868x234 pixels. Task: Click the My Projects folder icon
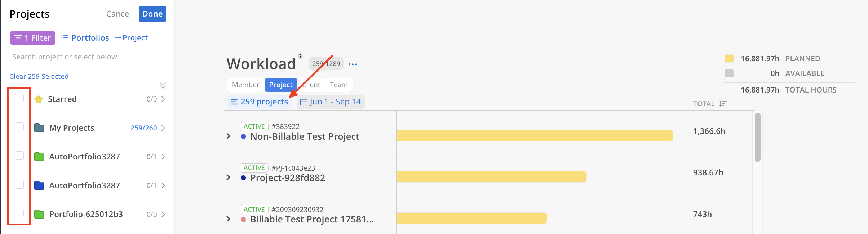tap(39, 128)
